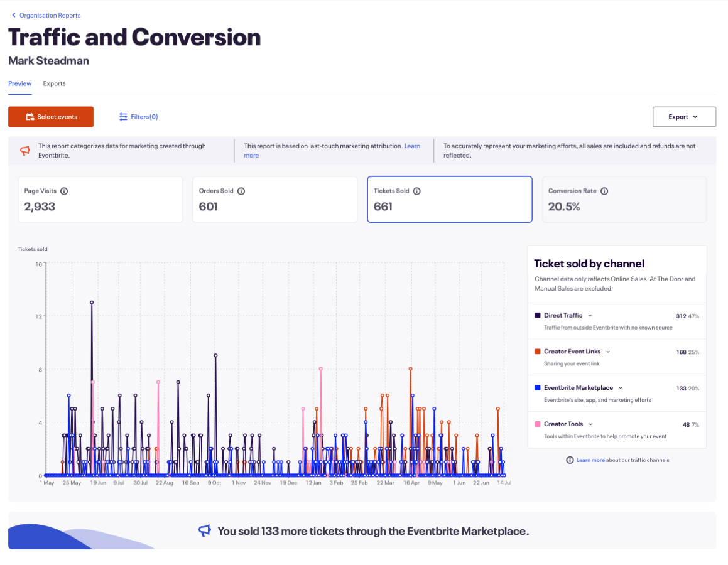Select the Orders Sold metric card
Viewport: 728px width, 565px height.
pyautogui.click(x=275, y=200)
